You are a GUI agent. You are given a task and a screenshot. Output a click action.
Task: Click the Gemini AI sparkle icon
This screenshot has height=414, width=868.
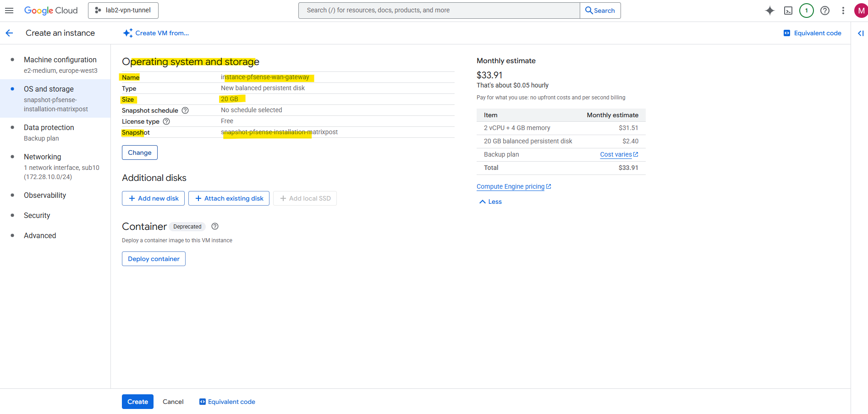coord(770,11)
